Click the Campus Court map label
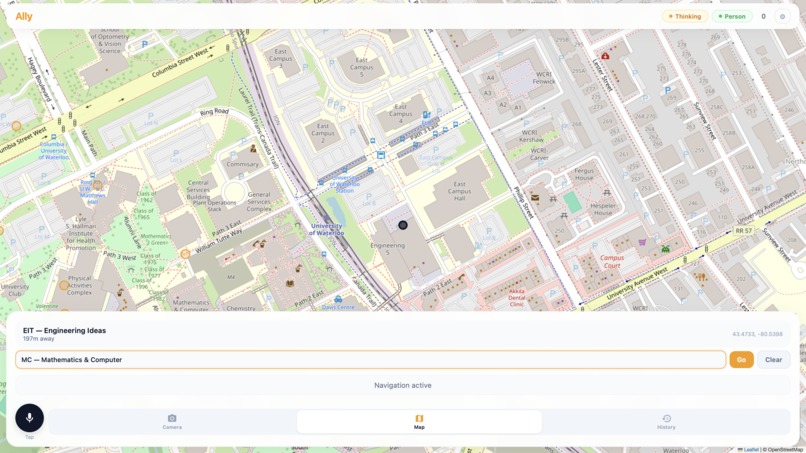 pyautogui.click(x=612, y=262)
